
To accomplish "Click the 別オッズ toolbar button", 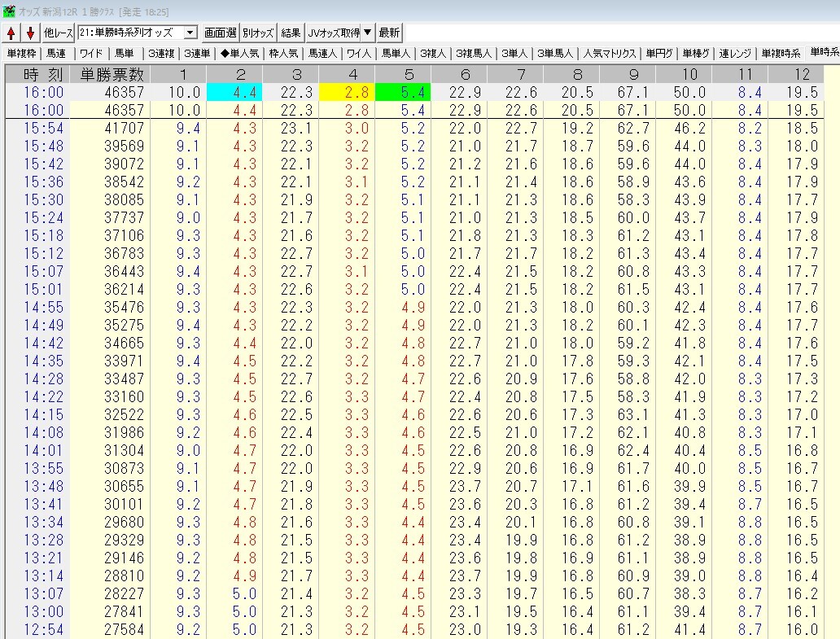I will 258,33.
